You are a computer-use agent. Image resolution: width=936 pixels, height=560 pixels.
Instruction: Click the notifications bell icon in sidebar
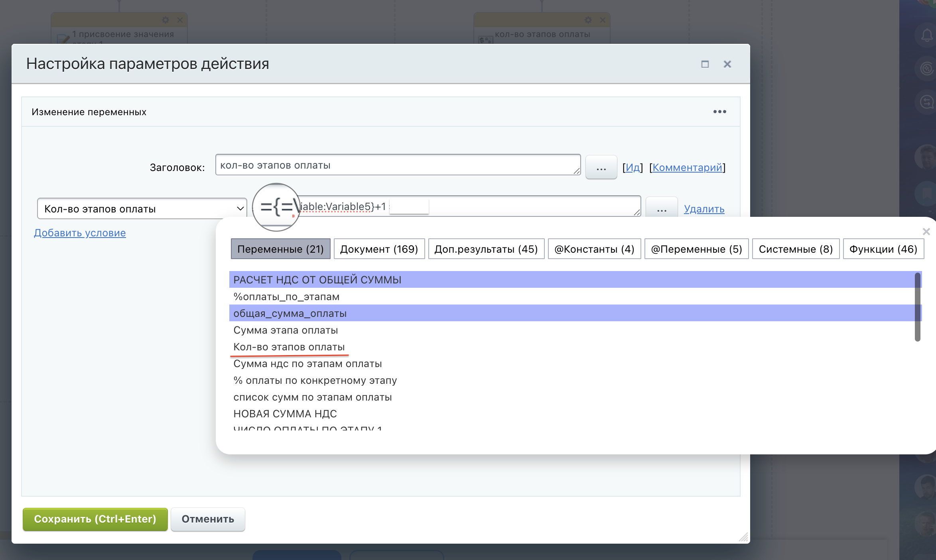tap(926, 35)
